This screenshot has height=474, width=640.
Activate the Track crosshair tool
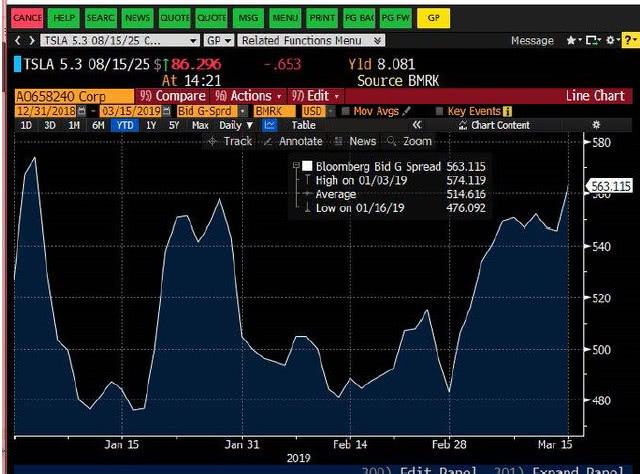230,141
